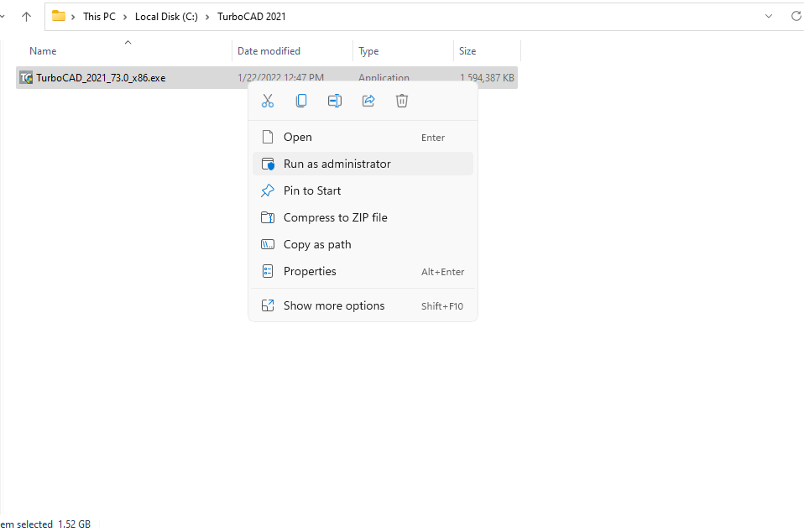
Task: Click the Cut scissors icon in context menu
Action: pyautogui.click(x=268, y=101)
